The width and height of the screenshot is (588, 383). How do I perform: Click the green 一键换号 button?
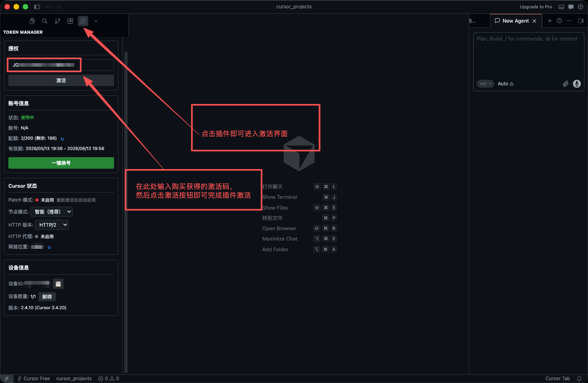[x=61, y=163]
